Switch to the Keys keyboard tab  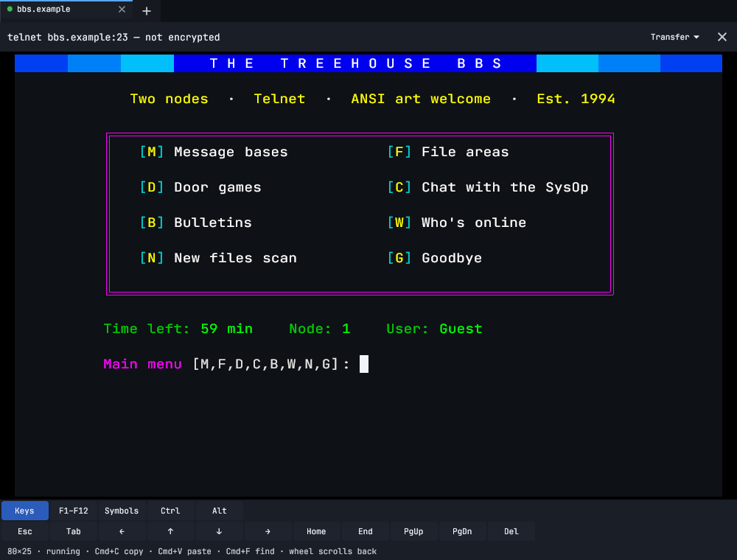pos(24,511)
